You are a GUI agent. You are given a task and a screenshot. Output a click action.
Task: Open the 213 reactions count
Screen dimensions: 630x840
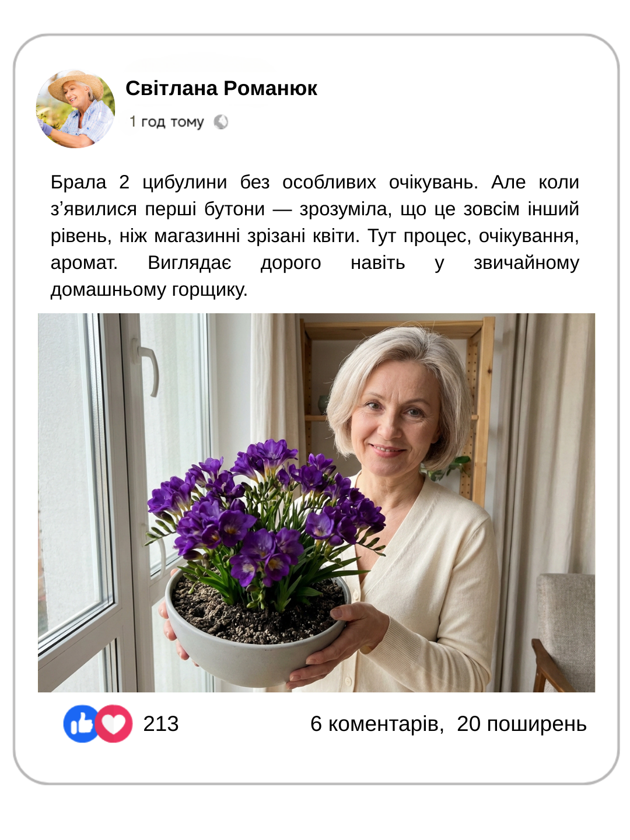coord(161,724)
